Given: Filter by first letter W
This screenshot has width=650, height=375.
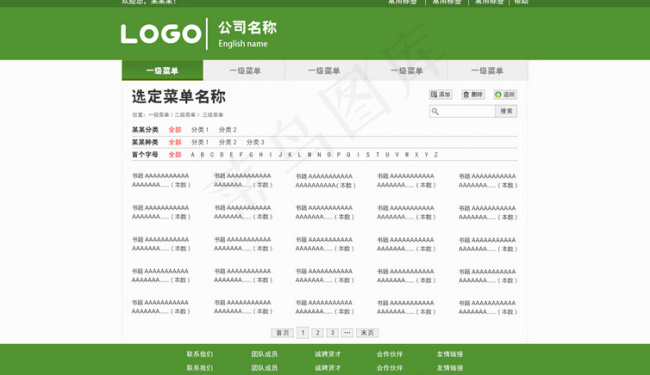Looking at the screenshot, I should pyautogui.click(x=407, y=155).
